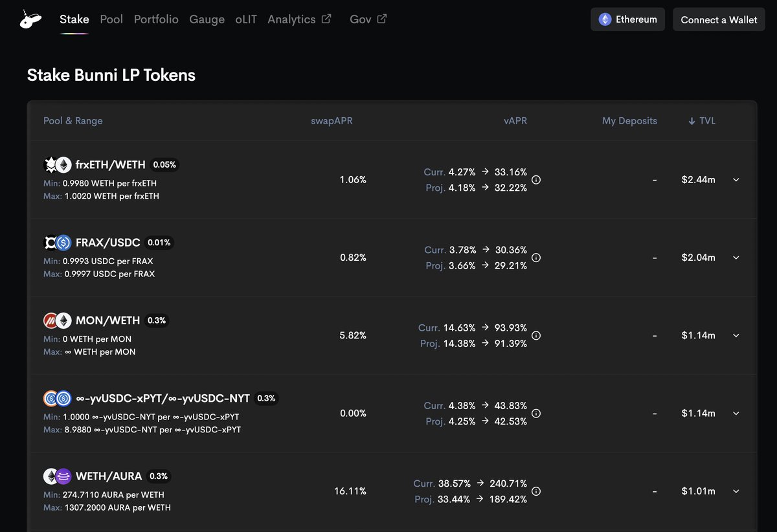Click info icon in FRAX/USDC vAPR row

point(536,258)
